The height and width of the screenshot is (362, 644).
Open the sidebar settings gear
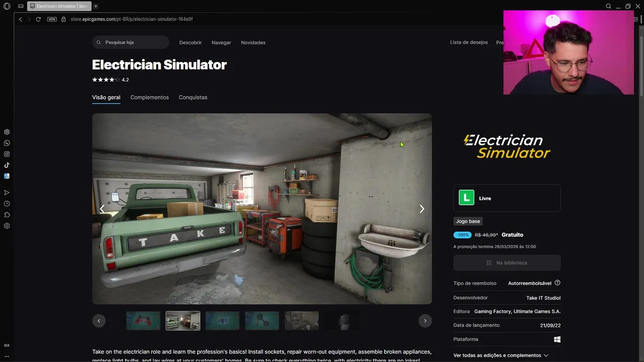pos(7,226)
